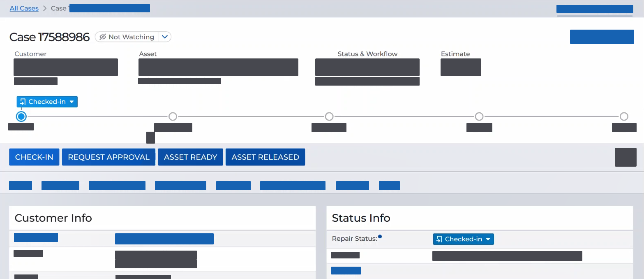
Task: Click the REQUEST APPROVAL button
Action: pos(108,157)
